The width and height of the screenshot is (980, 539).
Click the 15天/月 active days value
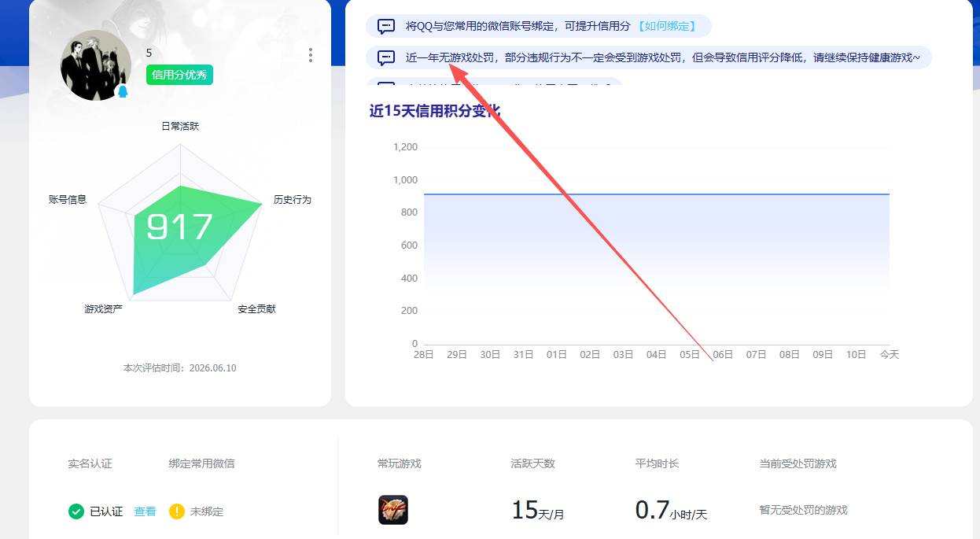pos(538,511)
